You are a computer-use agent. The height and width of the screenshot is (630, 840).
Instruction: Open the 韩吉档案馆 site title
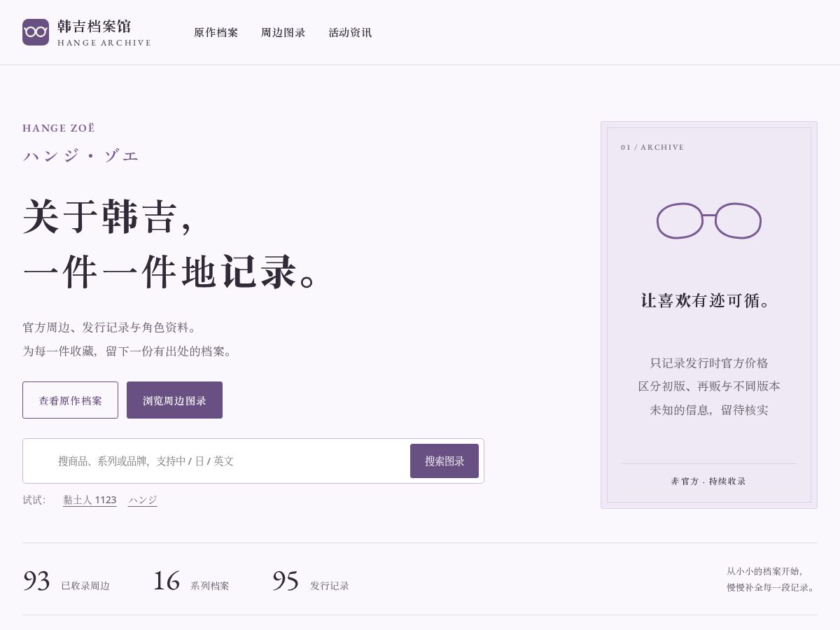(94, 27)
